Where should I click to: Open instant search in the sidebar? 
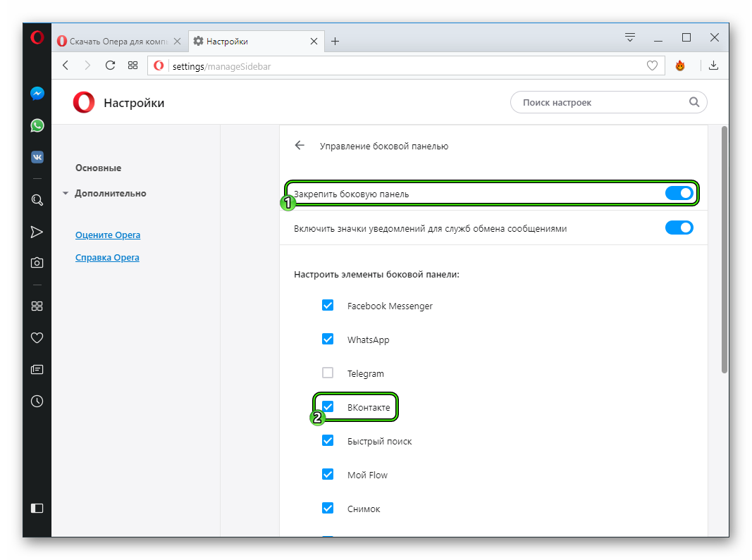point(37,200)
